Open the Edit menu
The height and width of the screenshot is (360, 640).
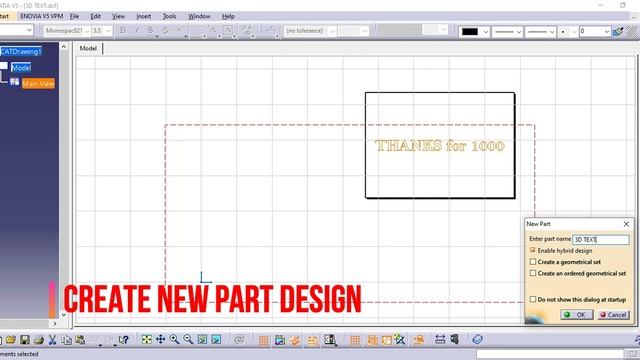[x=96, y=16]
